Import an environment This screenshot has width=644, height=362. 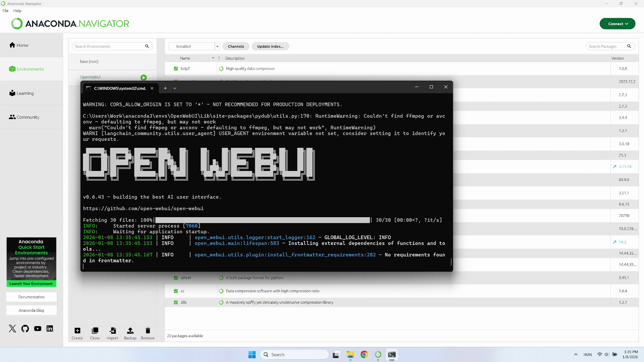point(112,333)
